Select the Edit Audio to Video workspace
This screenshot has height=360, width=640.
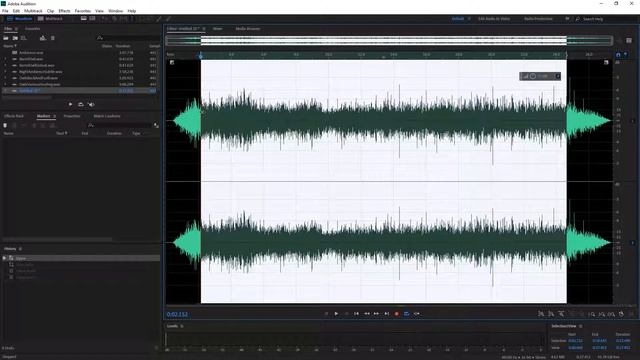click(x=494, y=19)
